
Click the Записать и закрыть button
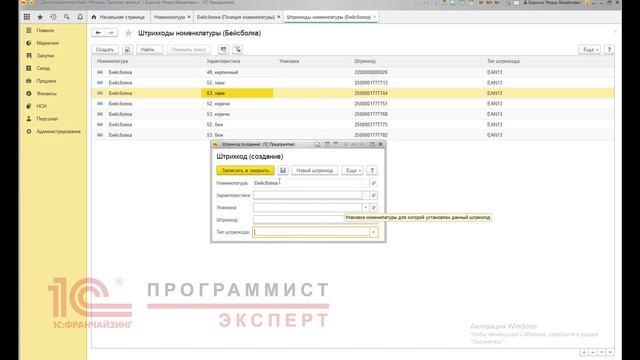pos(245,170)
